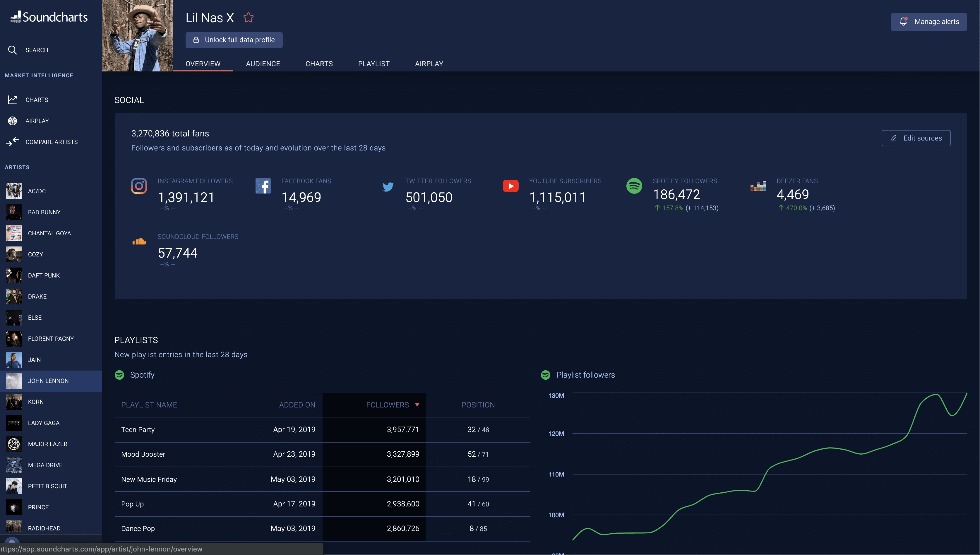Favorite Lil Nas X with star icon
Screen dimensions: 980x555
(249, 18)
